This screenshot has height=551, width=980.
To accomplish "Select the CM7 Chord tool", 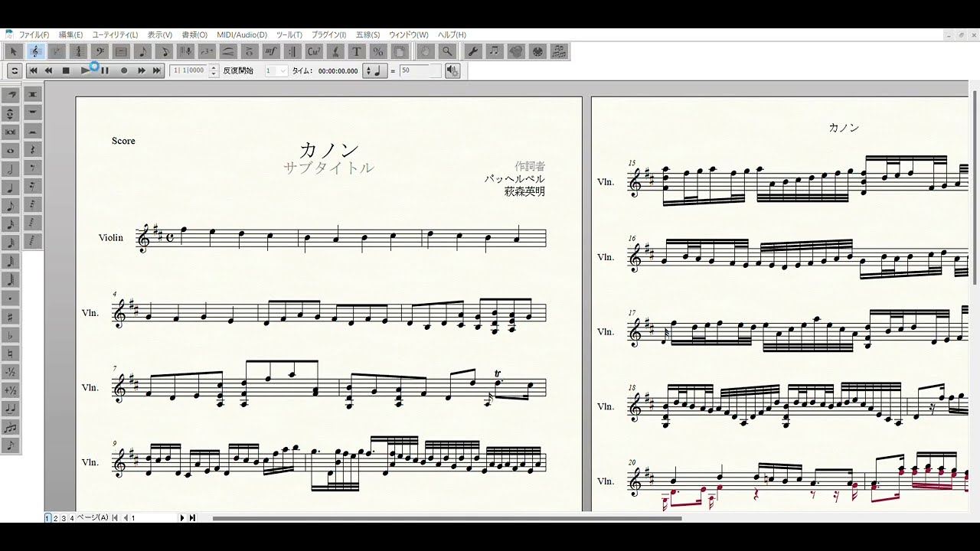I will pyautogui.click(x=313, y=51).
